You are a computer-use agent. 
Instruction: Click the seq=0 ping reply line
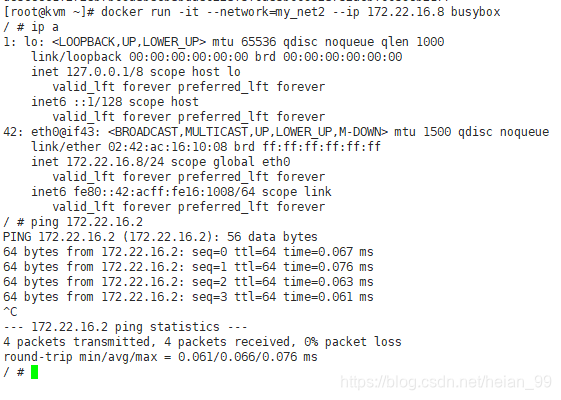coord(188,252)
